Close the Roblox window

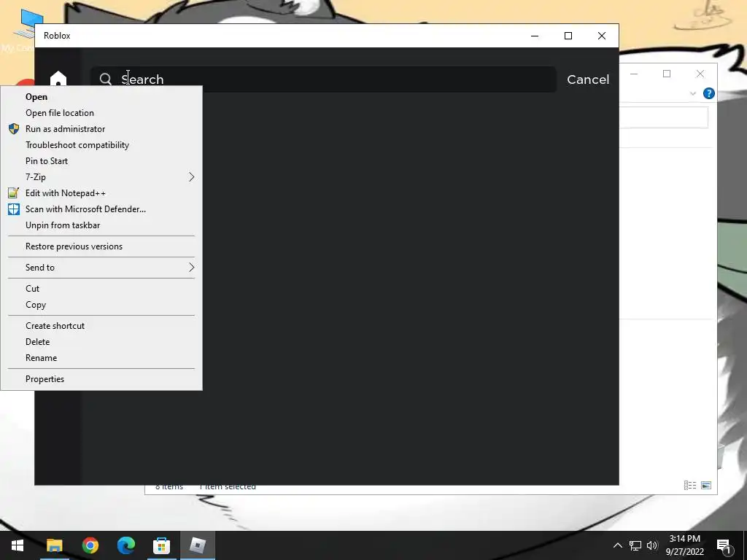(602, 36)
